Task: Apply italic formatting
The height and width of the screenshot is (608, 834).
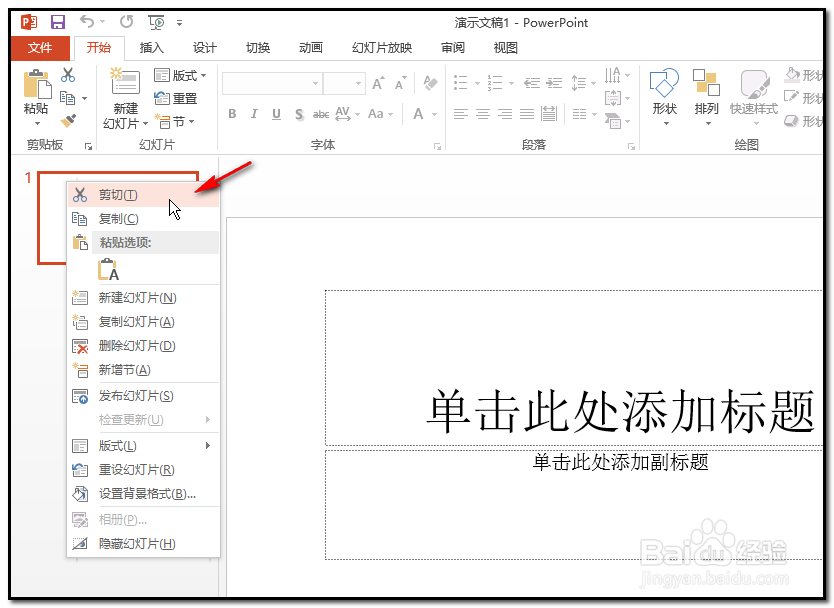Action: tap(254, 113)
